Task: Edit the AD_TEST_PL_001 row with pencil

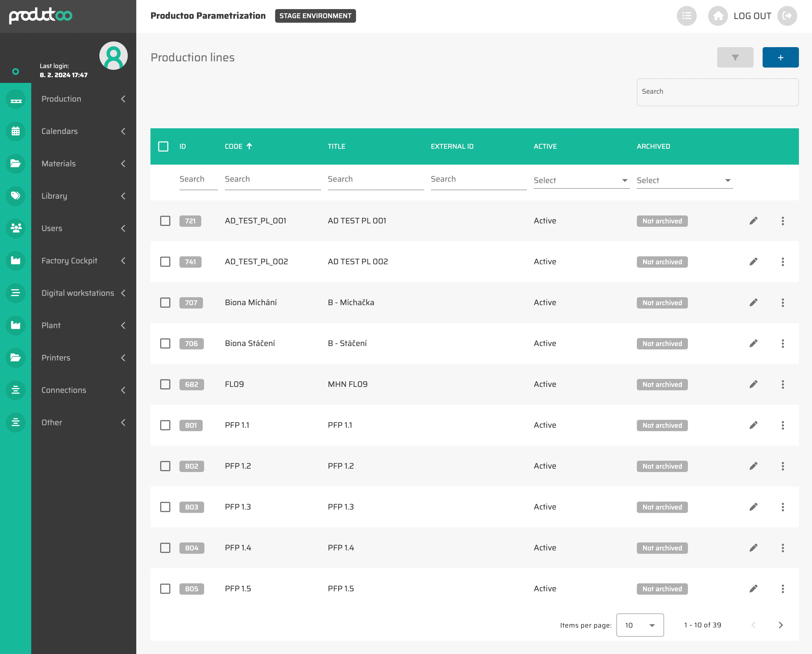Action: point(753,221)
